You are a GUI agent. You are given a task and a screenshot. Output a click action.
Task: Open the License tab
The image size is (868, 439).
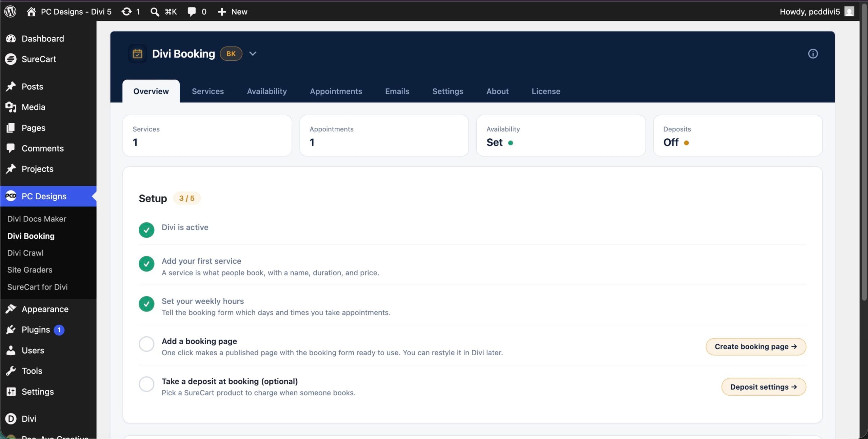(546, 91)
